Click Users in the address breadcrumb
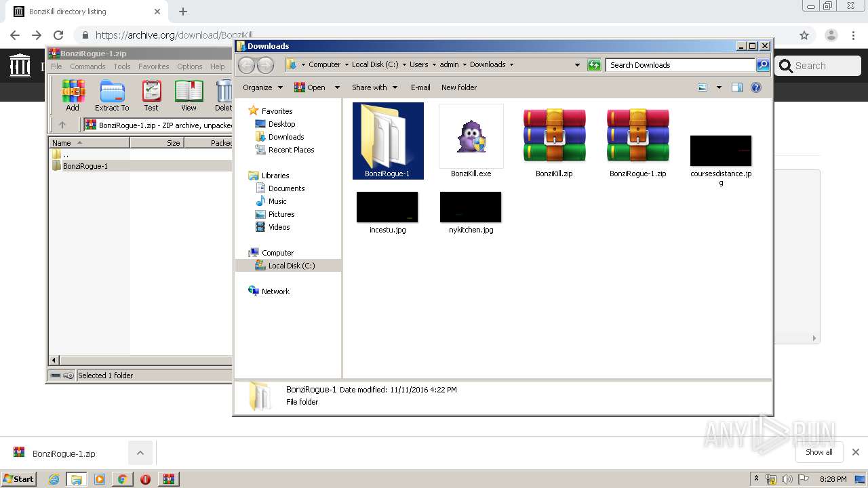The image size is (868, 488). pos(418,64)
